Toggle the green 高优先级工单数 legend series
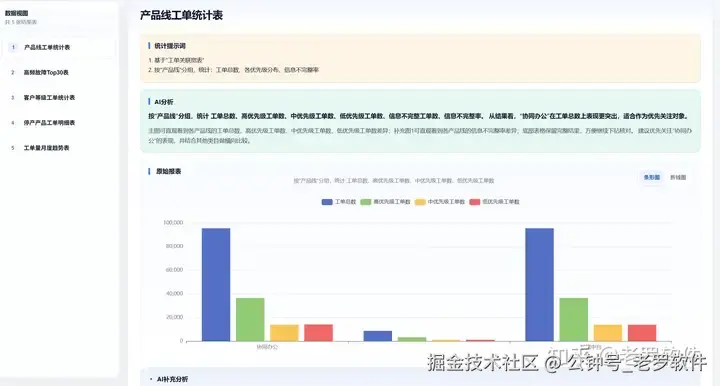The image size is (720, 386). click(385, 202)
